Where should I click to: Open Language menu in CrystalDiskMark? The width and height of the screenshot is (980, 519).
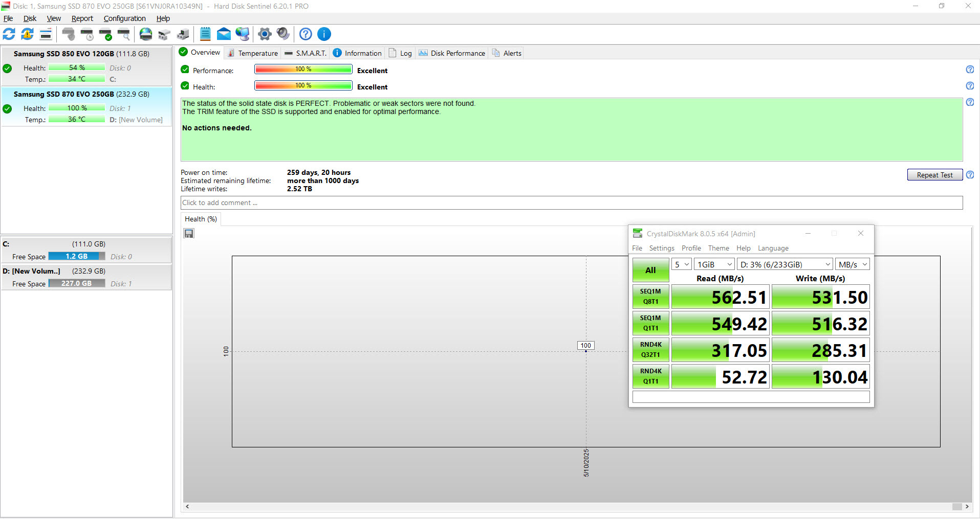[773, 248]
